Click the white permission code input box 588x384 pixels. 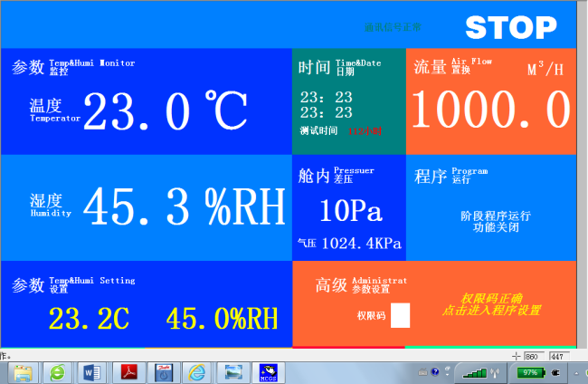[400, 315]
